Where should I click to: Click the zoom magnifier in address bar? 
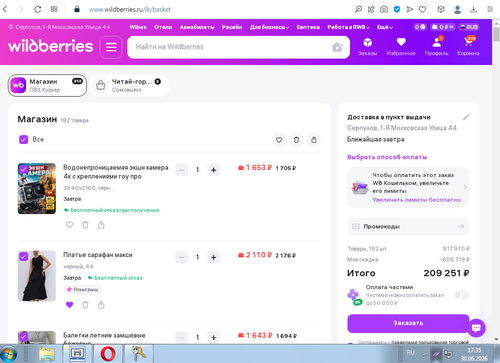(358, 9)
